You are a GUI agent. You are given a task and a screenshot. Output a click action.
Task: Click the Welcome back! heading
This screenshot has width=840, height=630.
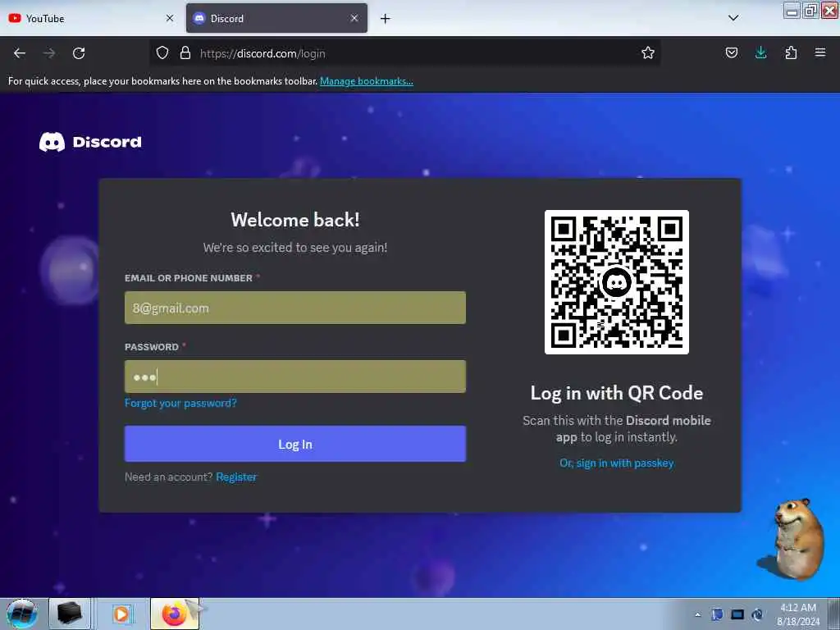(295, 220)
